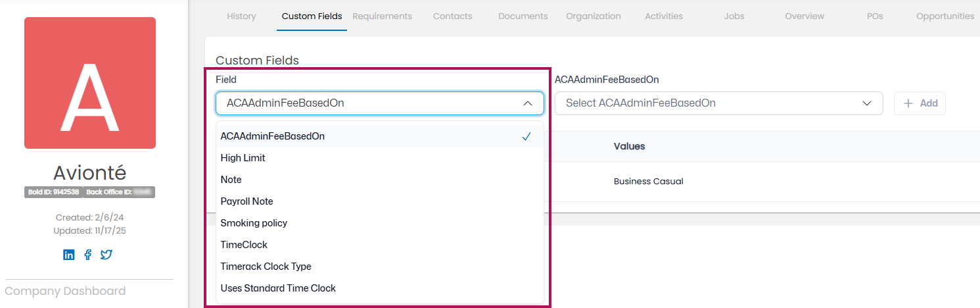The width and height of the screenshot is (980, 308).
Task: Open the Facebook page icon
Action: (87, 255)
